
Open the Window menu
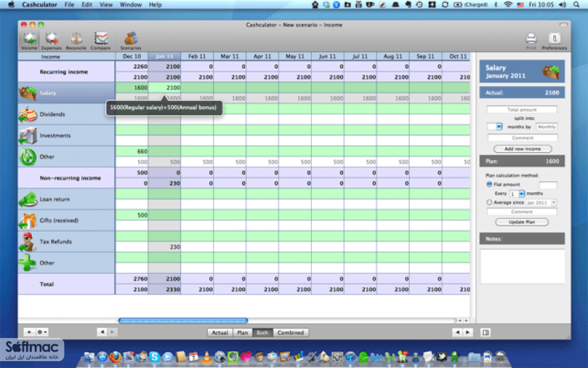click(x=131, y=5)
